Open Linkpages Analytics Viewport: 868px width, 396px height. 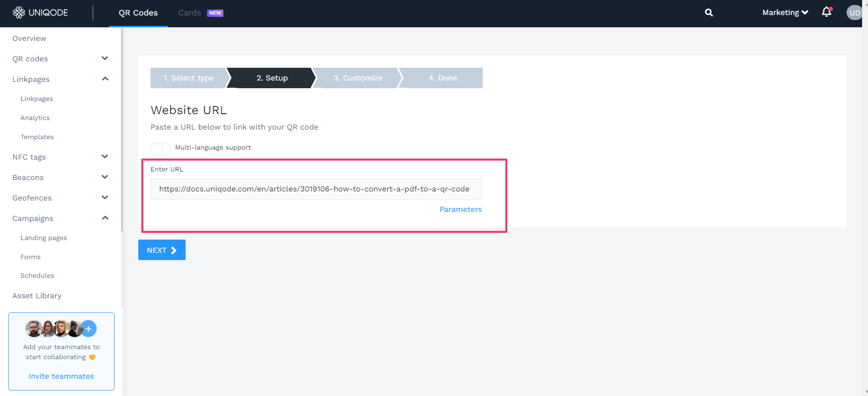[x=35, y=118]
